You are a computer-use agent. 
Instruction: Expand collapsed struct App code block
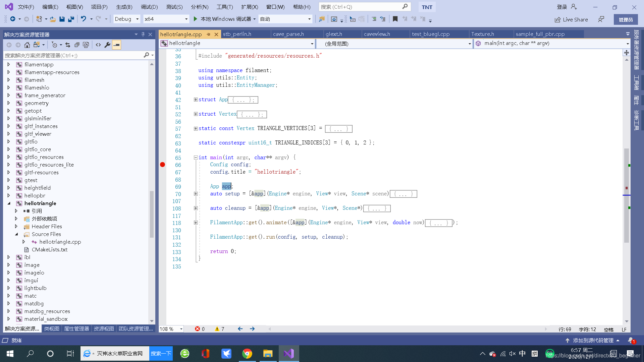196,100
